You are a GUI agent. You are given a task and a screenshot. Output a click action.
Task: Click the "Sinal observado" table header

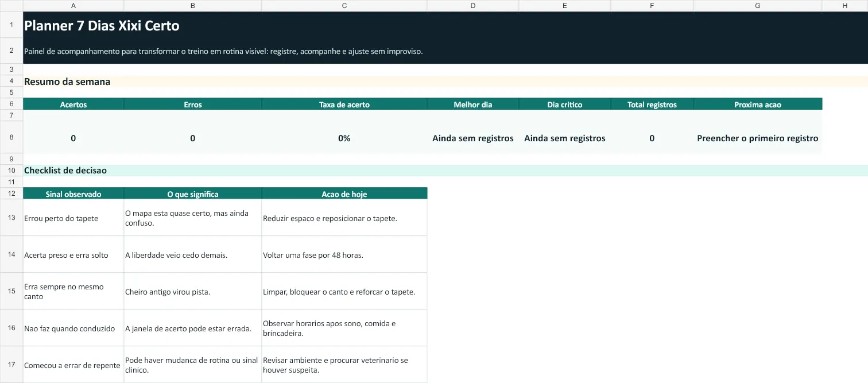coord(73,194)
